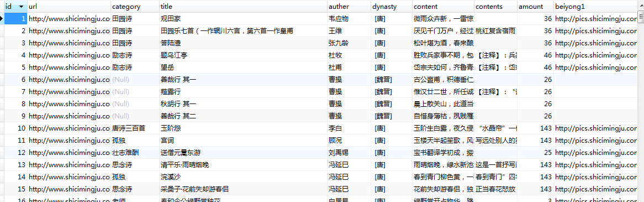The width and height of the screenshot is (644, 202).
Task: Select the auther cell 李白
Action: pyautogui.click(x=349, y=128)
